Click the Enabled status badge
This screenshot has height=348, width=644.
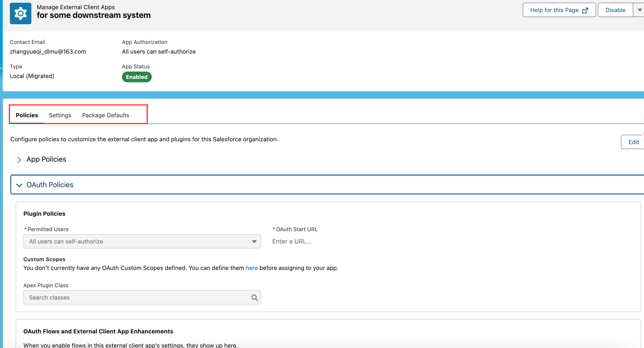point(136,77)
